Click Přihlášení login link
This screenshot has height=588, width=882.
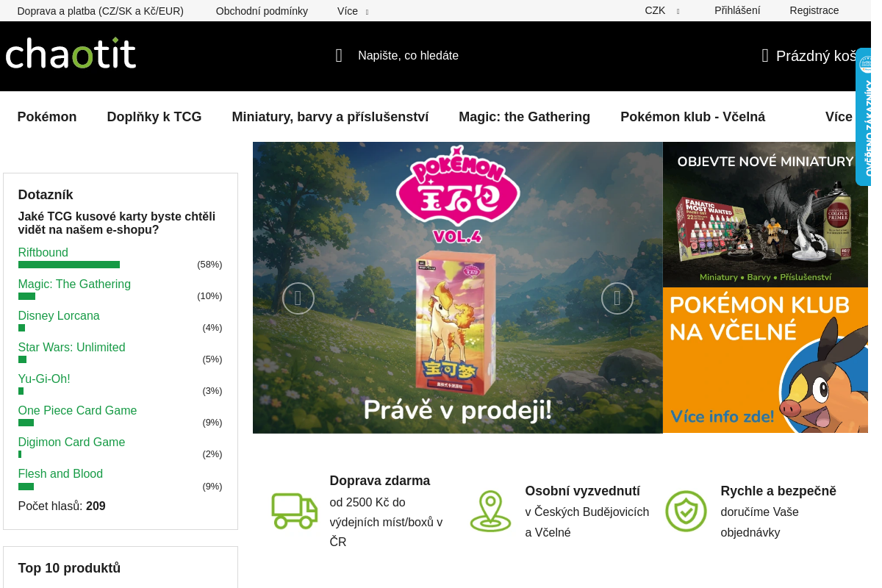click(737, 11)
